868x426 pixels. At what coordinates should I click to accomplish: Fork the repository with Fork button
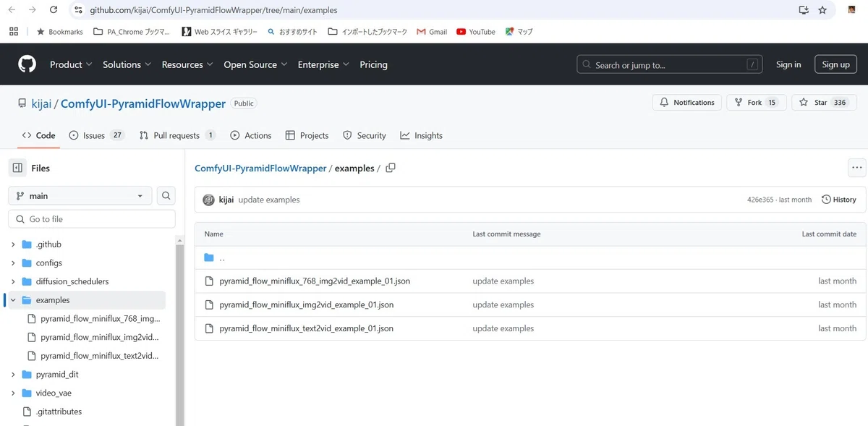[757, 103]
